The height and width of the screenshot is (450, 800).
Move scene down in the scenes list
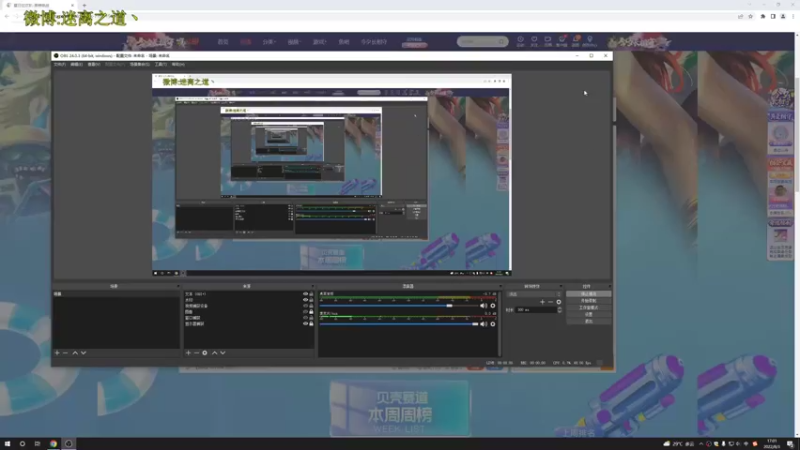pos(84,353)
